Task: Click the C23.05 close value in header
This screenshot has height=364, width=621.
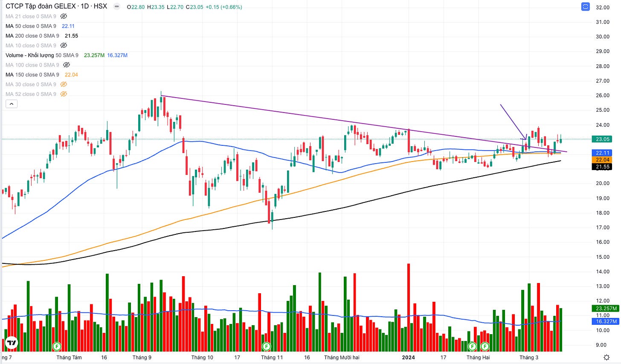Action: coord(194,7)
